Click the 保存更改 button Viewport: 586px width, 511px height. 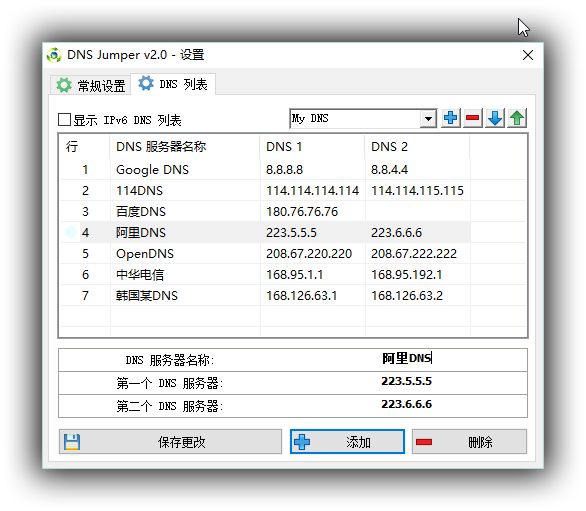tap(170, 442)
